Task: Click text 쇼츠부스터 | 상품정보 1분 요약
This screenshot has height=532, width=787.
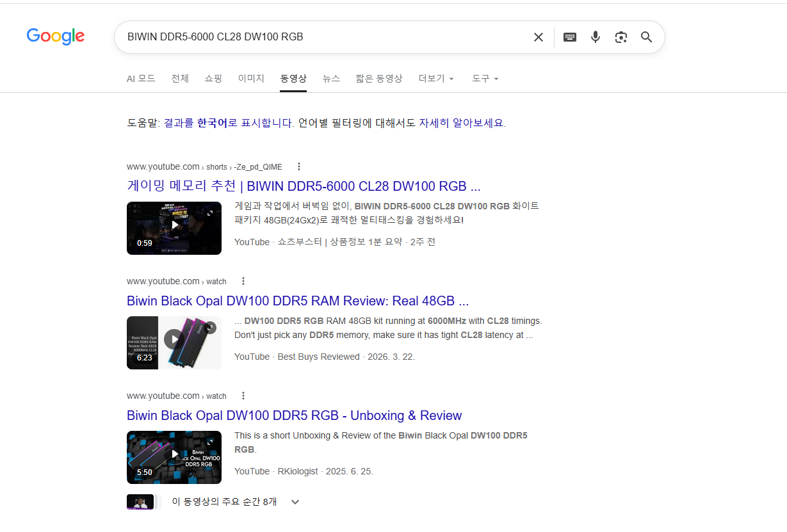Action: coord(340,242)
